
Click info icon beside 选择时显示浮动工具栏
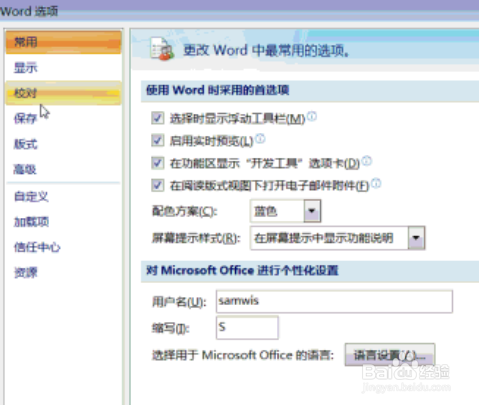[x=312, y=116]
